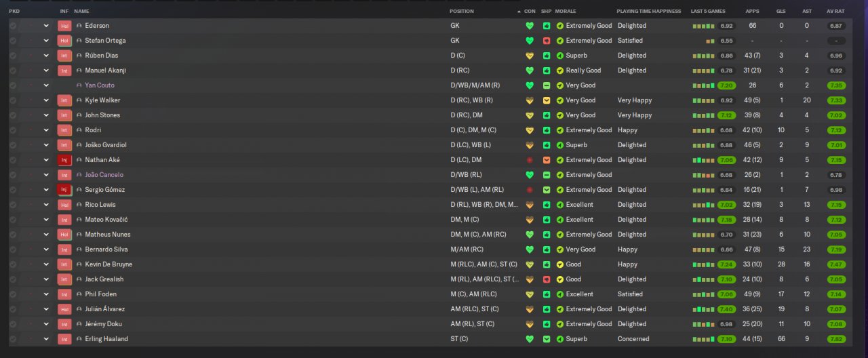868x358 pixels.
Task: Toggle Phil Foden's picked checkbox
Action: pyautogui.click(x=13, y=294)
